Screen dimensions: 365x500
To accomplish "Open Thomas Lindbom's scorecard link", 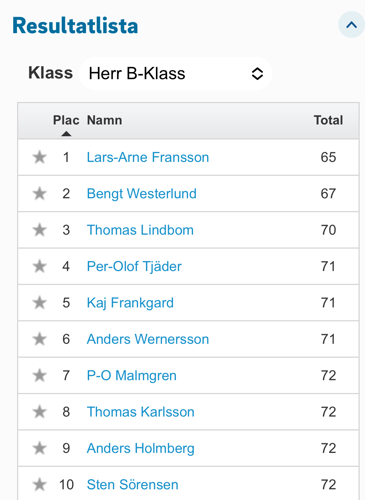I will (140, 230).
